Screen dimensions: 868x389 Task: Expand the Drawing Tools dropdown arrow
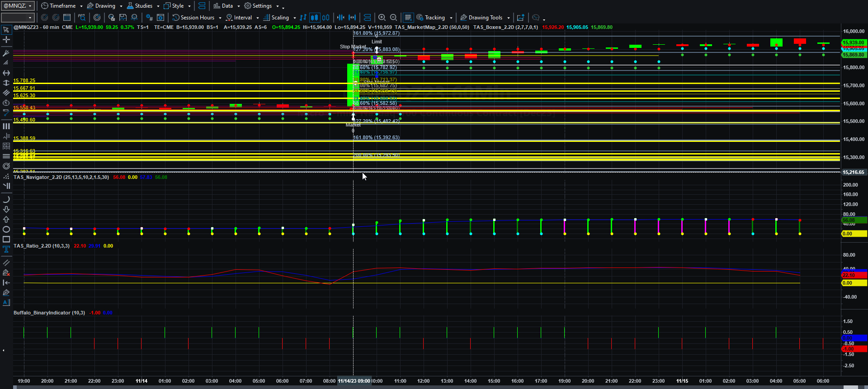[x=509, y=18]
